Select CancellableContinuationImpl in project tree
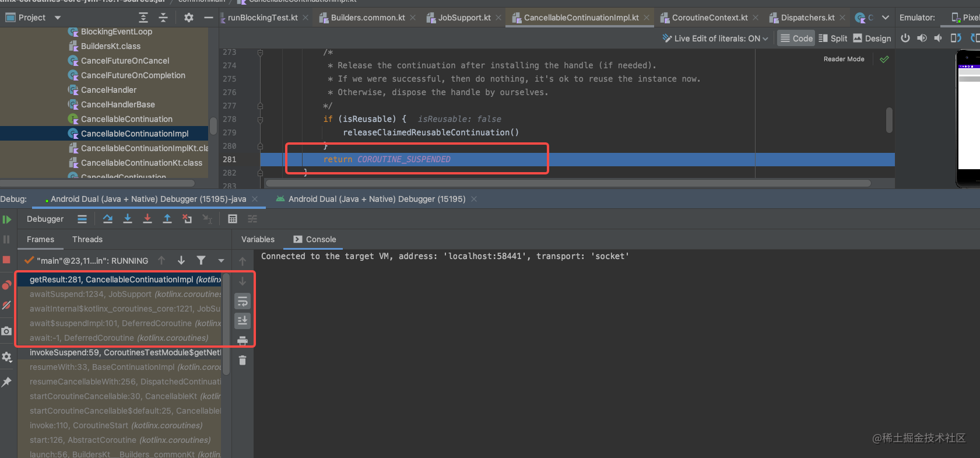The width and height of the screenshot is (980, 458). [135, 134]
